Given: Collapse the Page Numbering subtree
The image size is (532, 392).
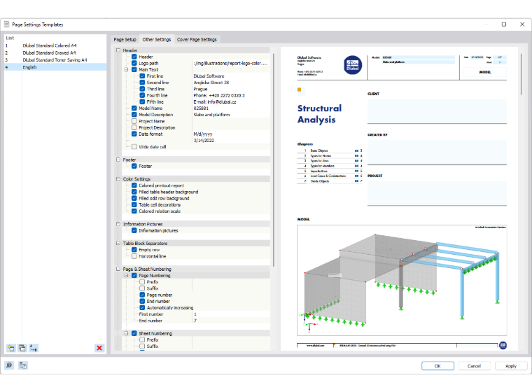Looking at the screenshot, I should (x=126, y=276).
